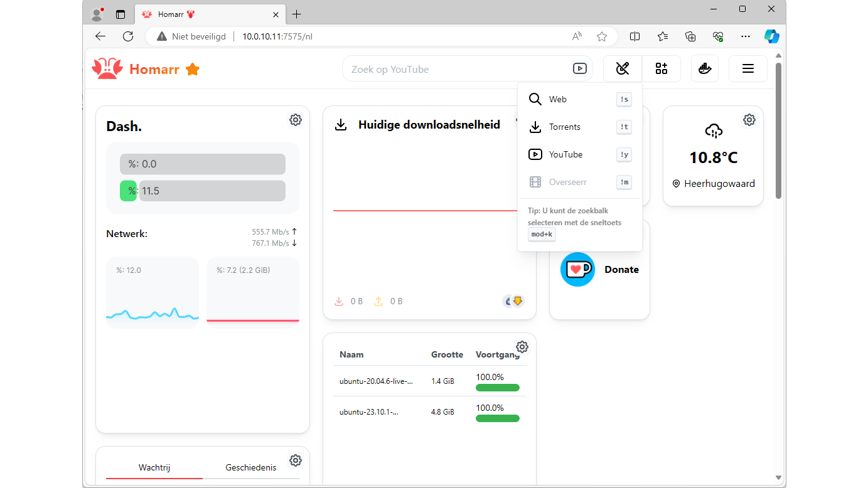This screenshot has height=488, width=868.
Task: Open the browser profile icon
Action: [x=97, y=14]
